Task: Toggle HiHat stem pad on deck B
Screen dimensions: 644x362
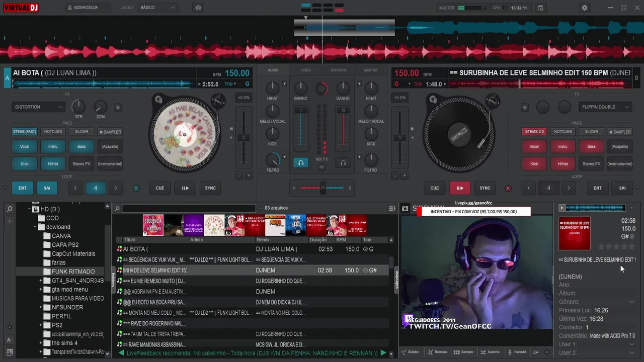Action: 562,163
